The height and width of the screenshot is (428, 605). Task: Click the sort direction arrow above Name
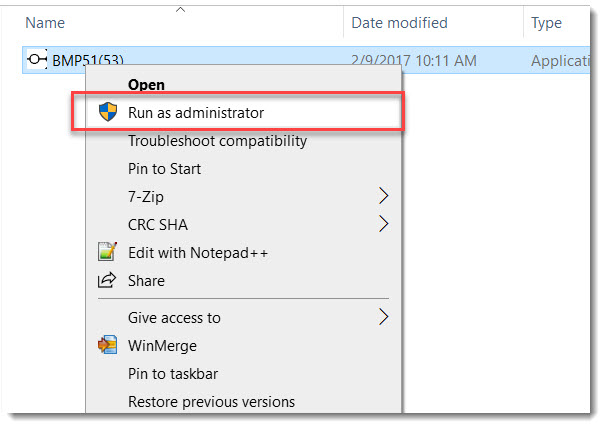(x=180, y=10)
